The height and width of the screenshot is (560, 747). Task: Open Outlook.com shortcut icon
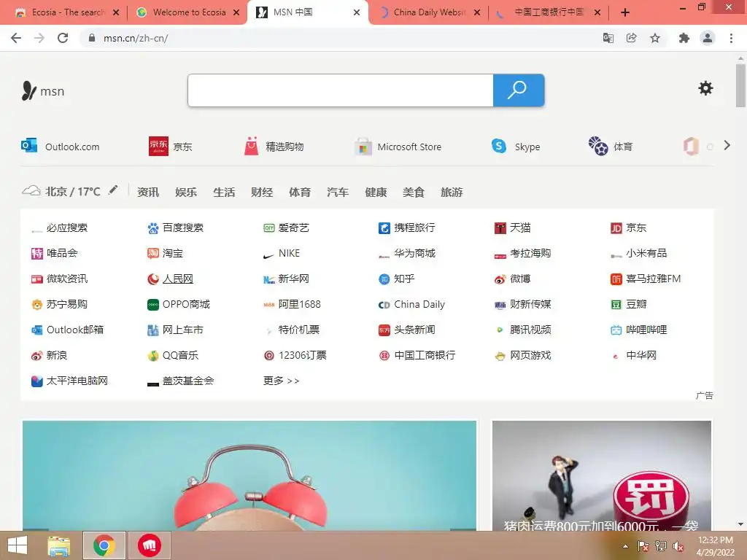coord(29,146)
